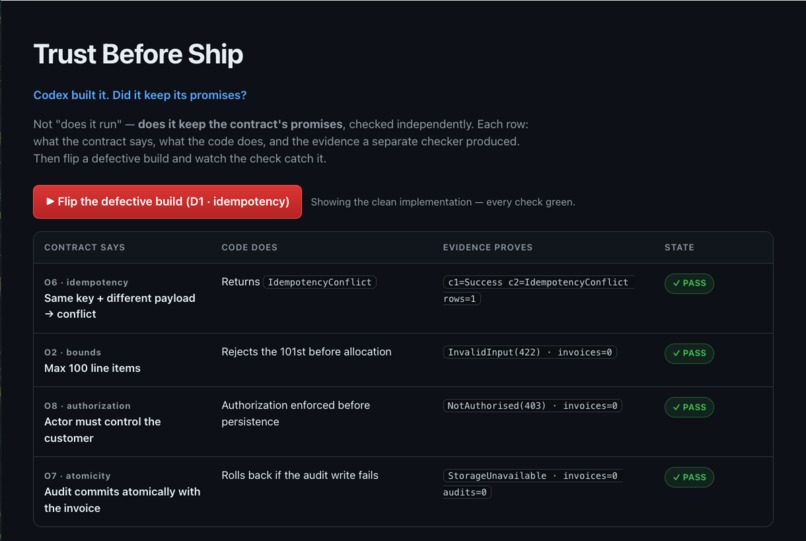Click "Same key + different payload → conflict" text
This screenshot has height=541, width=806.
pos(120,306)
